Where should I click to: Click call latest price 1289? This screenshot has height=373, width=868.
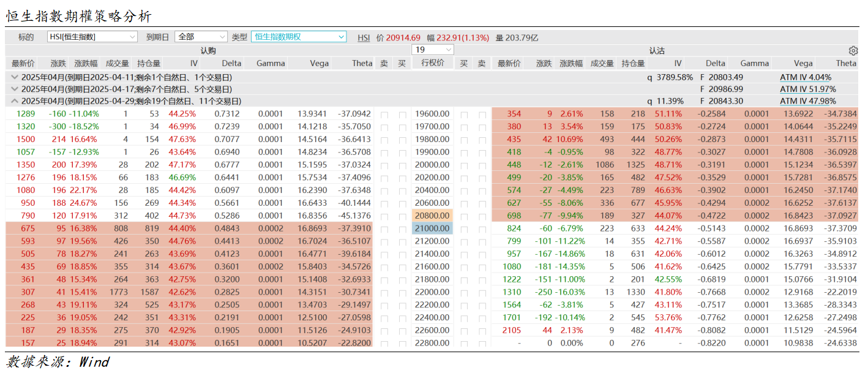pyautogui.click(x=26, y=114)
